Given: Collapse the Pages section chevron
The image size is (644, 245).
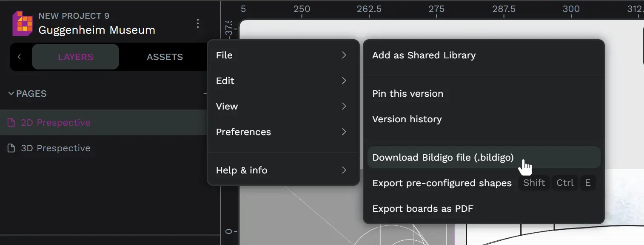Looking at the screenshot, I should pos(11,94).
